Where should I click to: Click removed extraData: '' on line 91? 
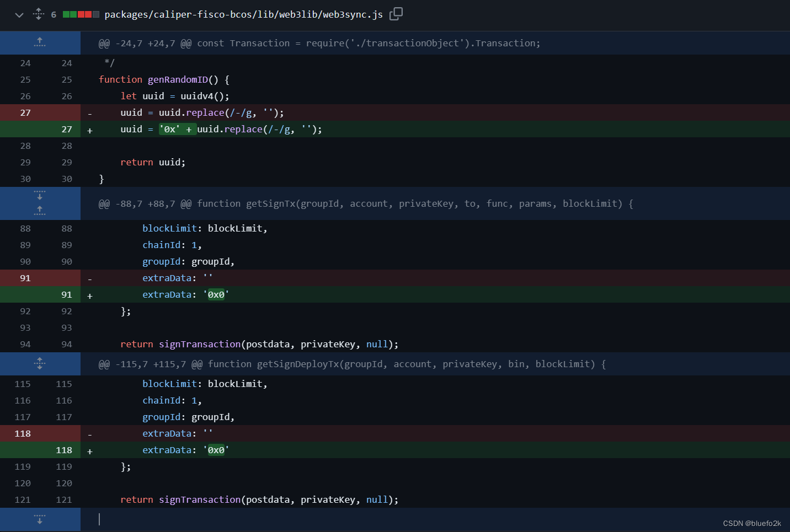(x=178, y=278)
